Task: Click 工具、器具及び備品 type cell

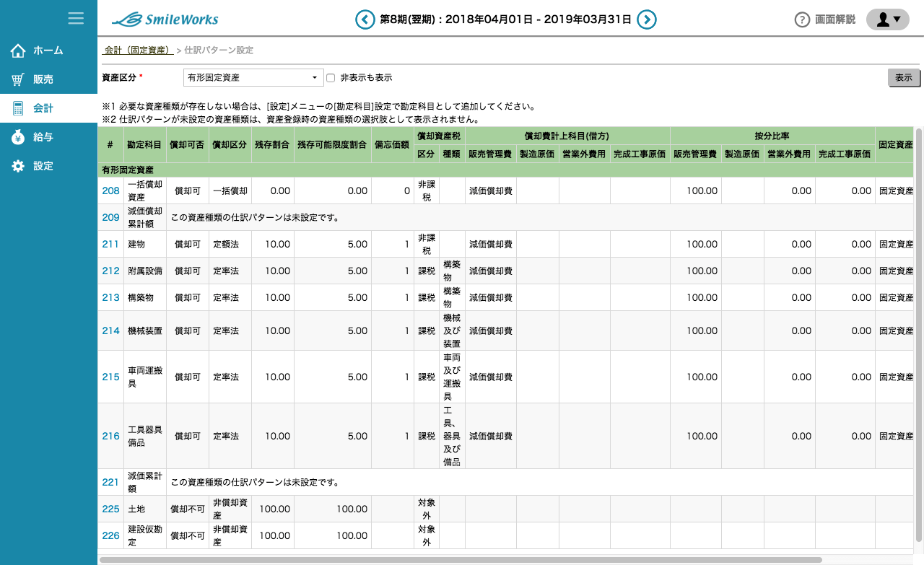Action: click(x=452, y=436)
